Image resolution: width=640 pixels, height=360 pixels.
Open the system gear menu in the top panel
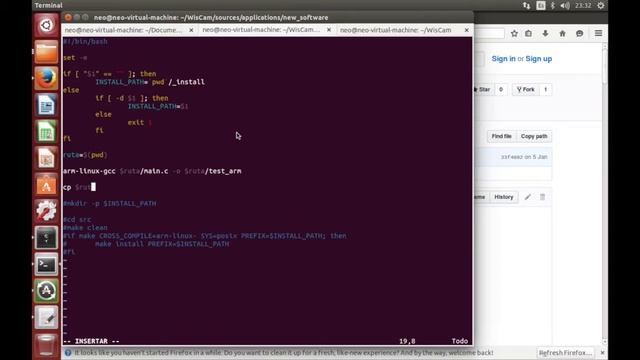tap(601, 5)
